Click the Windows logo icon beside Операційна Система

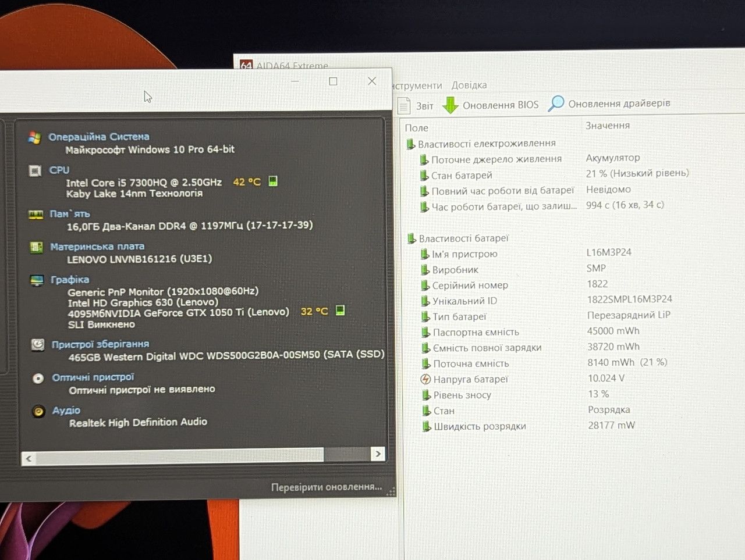coord(34,138)
